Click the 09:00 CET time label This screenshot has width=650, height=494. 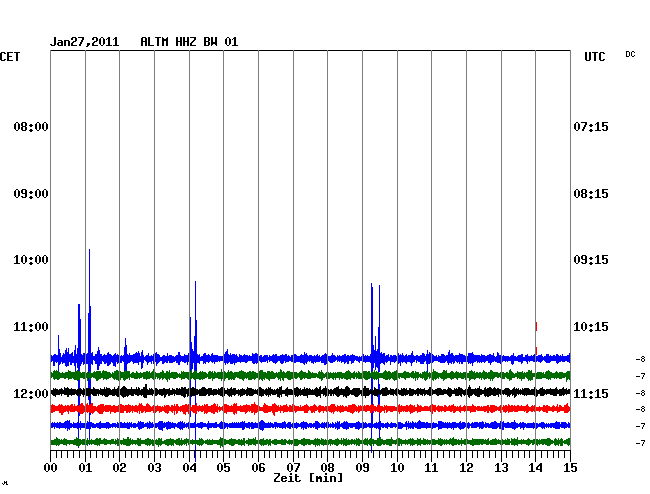[x=31, y=194]
